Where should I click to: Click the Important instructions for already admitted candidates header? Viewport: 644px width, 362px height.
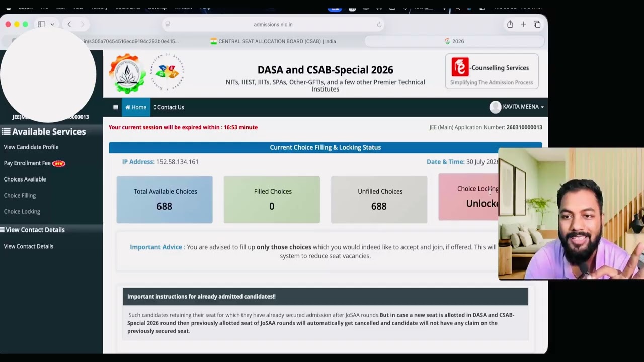[x=326, y=297]
